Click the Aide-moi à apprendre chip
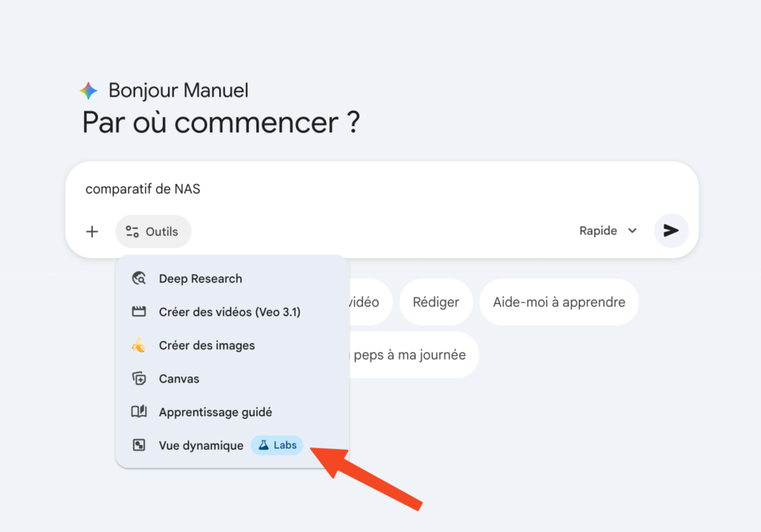This screenshot has height=532, width=761. (x=559, y=302)
